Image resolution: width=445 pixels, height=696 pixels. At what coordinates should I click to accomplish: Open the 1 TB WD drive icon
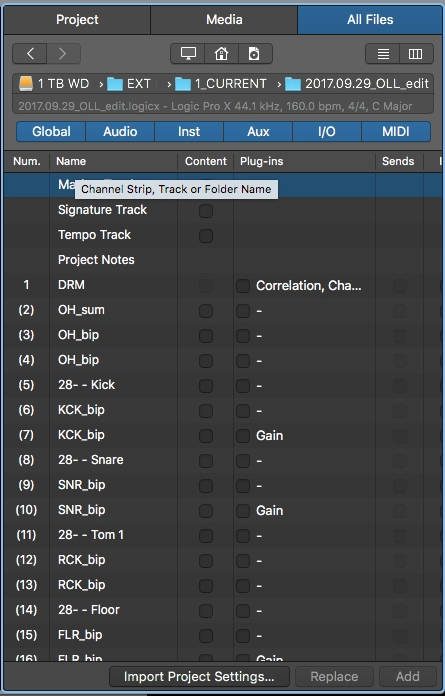tap(26, 83)
